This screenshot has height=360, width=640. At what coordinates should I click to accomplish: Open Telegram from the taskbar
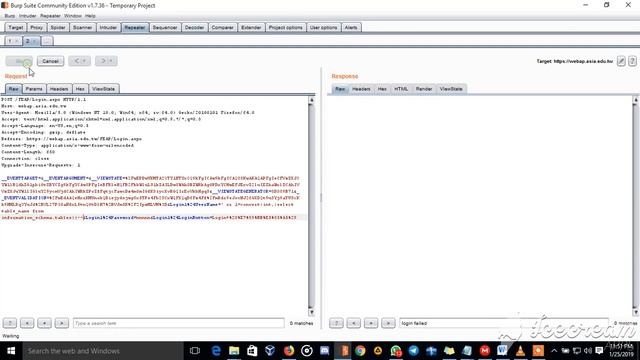pyautogui.click(x=413, y=351)
